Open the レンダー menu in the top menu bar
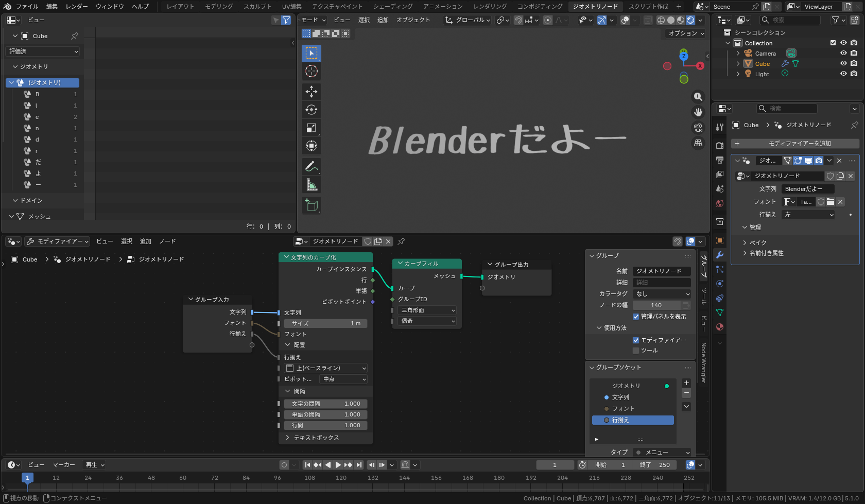 (x=76, y=6)
